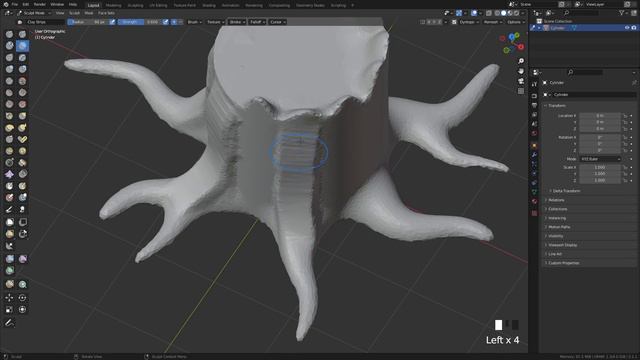Select the Annotate pencil tool
Image resolution: width=640 pixels, height=360 pixels.
(x=9, y=323)
